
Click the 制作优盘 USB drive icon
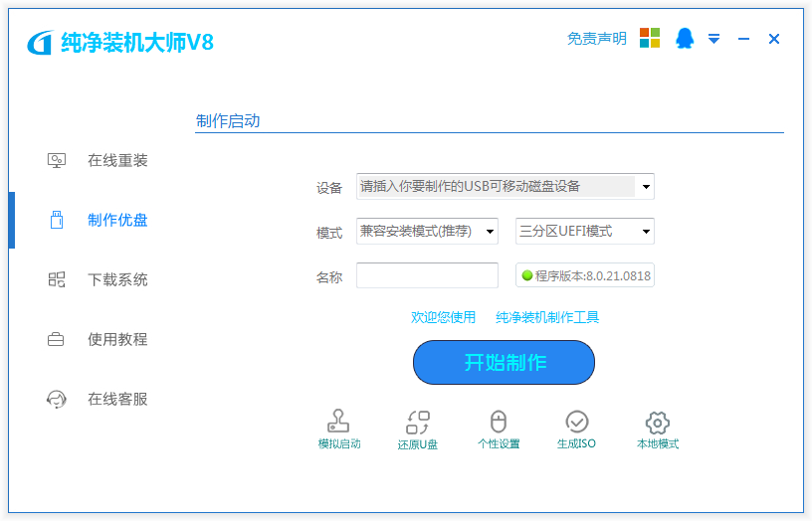(x=57, y=220)
